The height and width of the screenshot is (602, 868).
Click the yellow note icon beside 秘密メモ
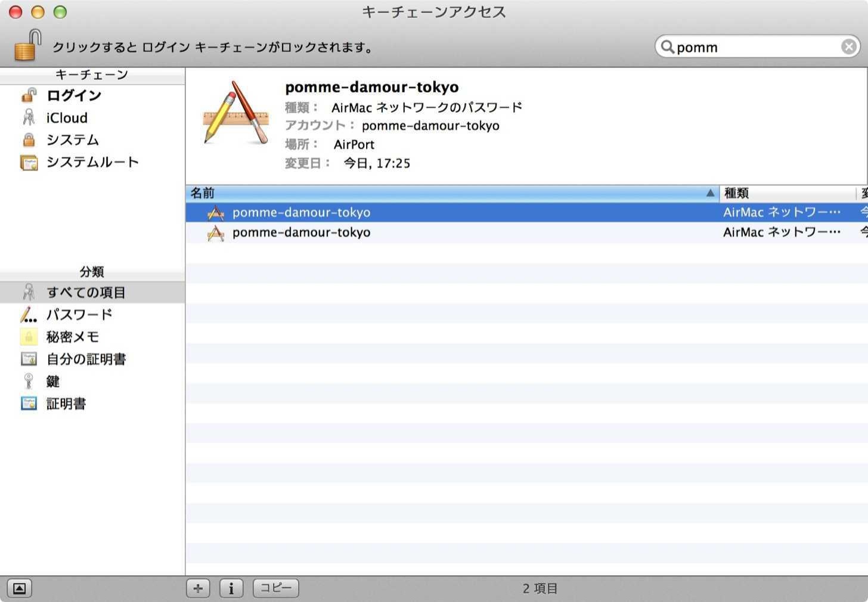click(x=29, y=337)
